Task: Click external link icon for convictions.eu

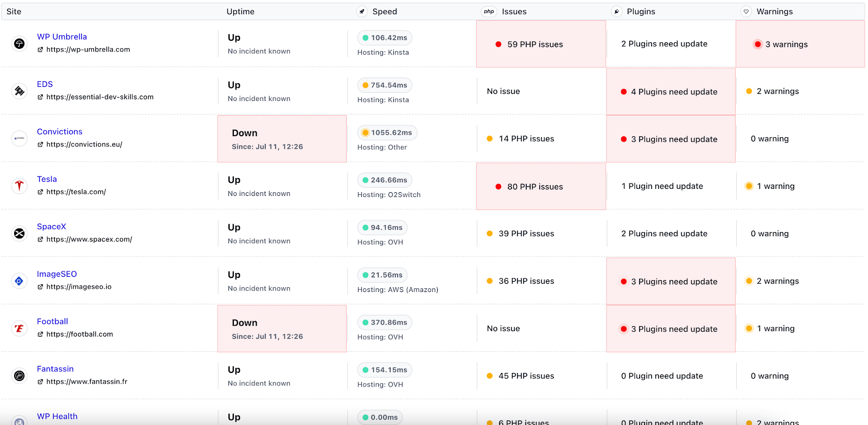Action: coord(40,144)
